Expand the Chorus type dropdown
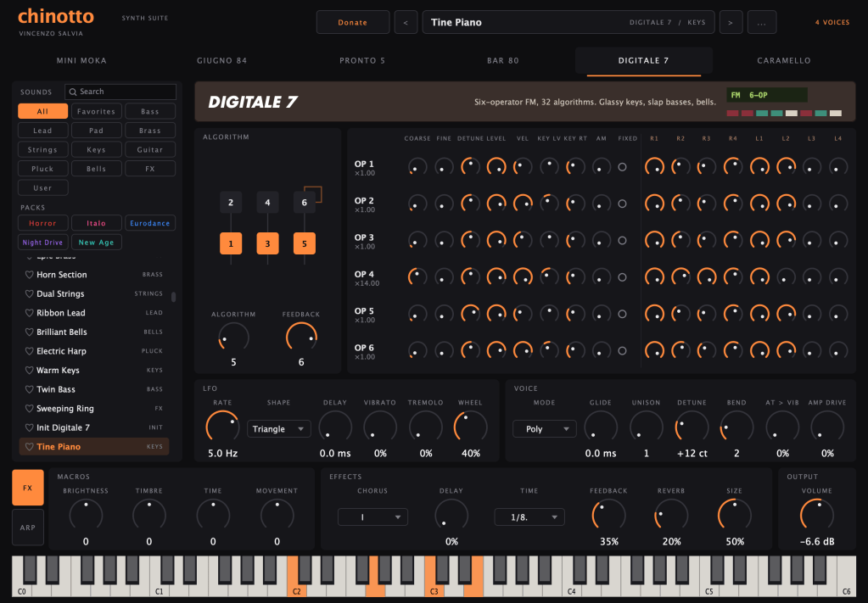Screen dimensions: 868x603 pos(372,516)
